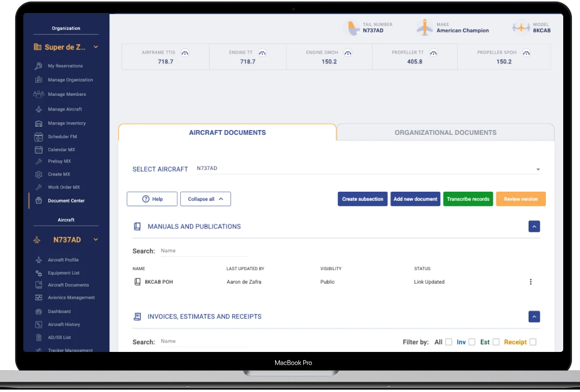Click the Manage Organization building icon
Image resolution: width=580 pixels, height=392 pixels.
pos(38,80)
